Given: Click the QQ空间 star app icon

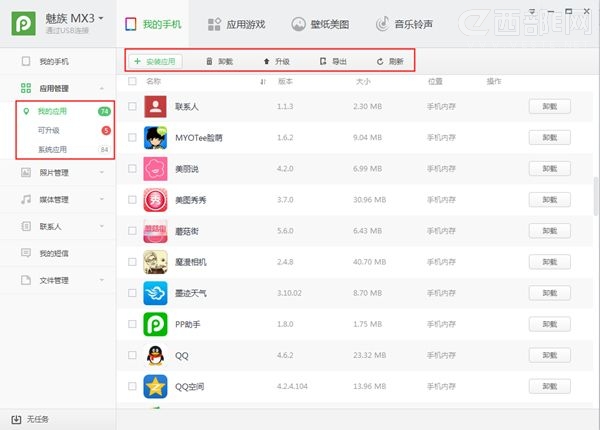Looking at the screenshot, I should tap(155, 386).
